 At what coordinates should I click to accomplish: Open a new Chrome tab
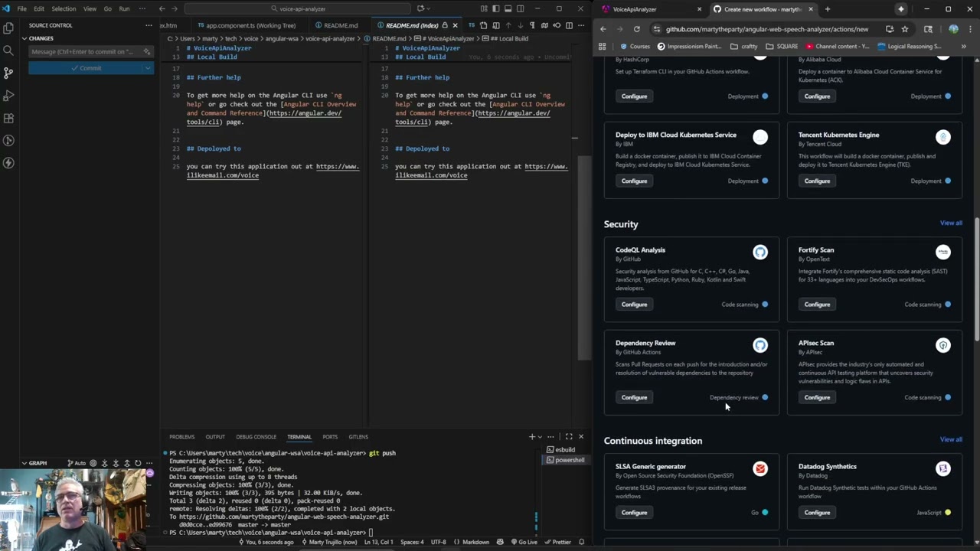[827, 9]
